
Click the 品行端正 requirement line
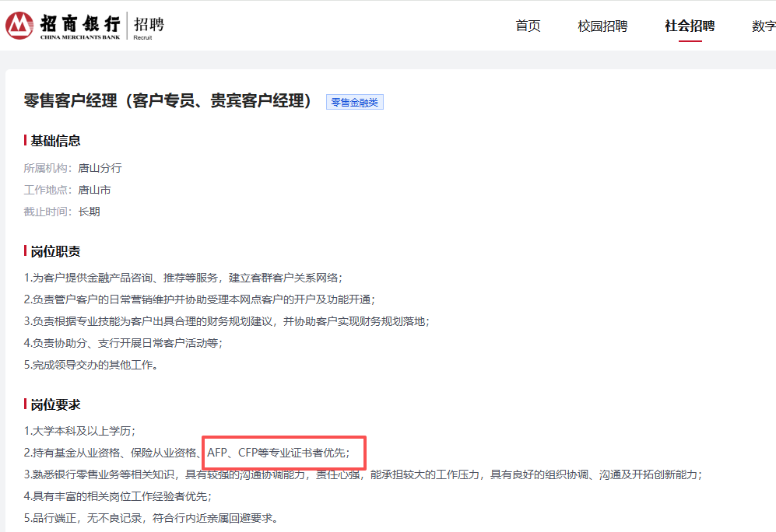[150, 517]
